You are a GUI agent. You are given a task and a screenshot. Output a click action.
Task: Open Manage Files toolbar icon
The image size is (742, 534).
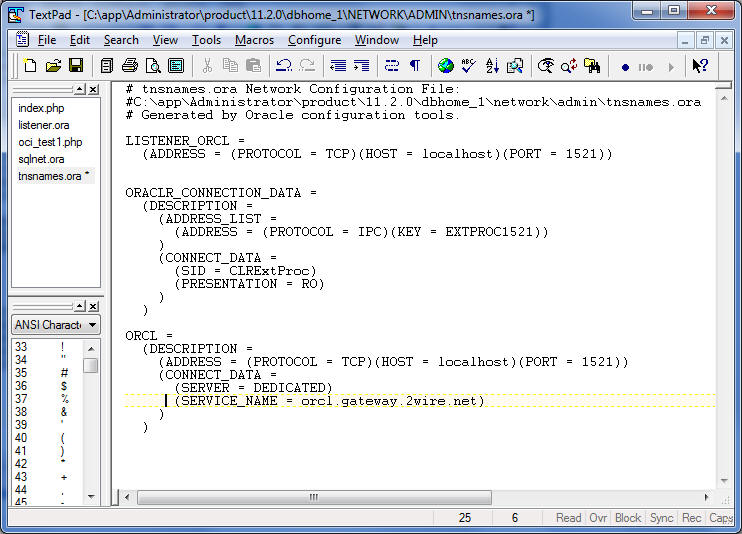pyautogui.click(x=107, y=66)
